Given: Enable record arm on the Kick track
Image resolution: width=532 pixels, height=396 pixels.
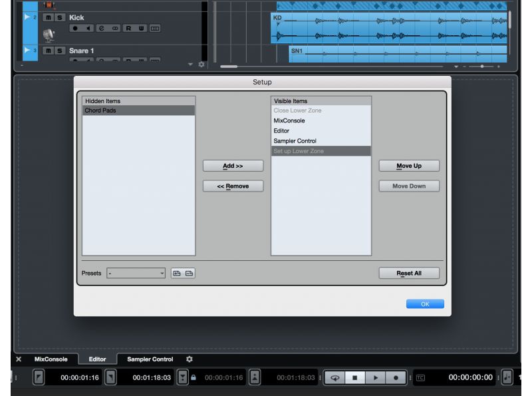Looking at the screenshot, I should [74, 29].
